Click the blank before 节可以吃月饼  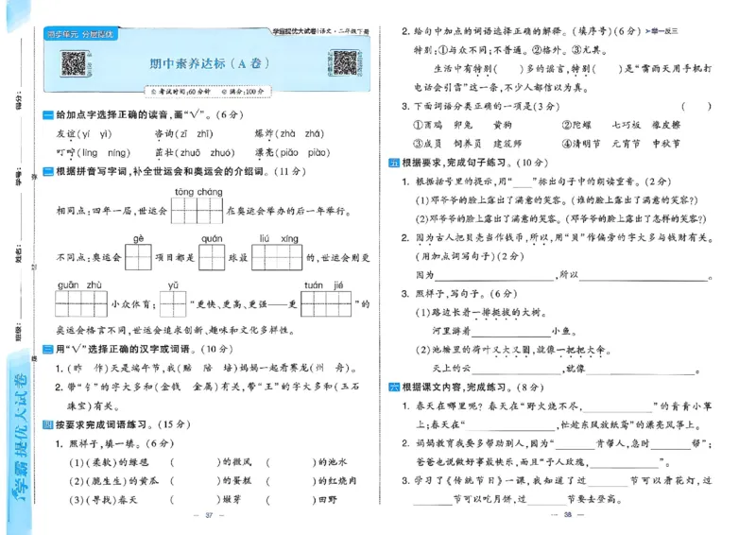click(433, 499)
